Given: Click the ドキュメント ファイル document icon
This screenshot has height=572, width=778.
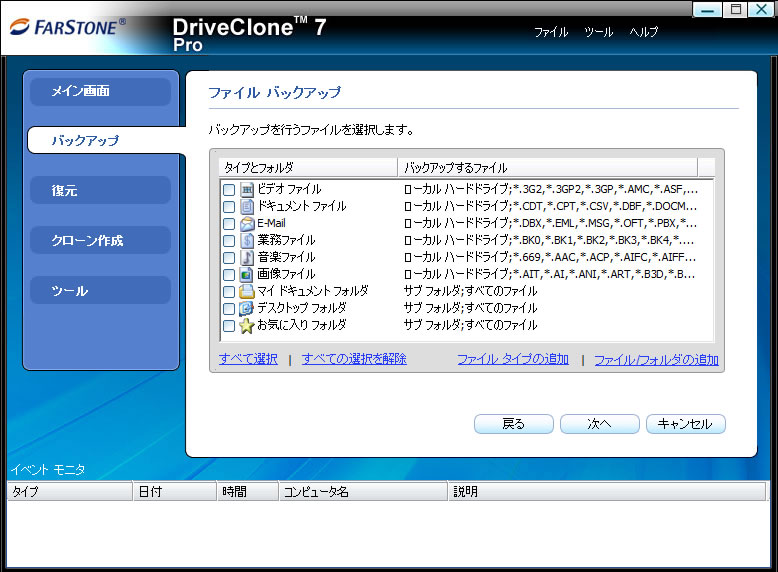Looking at the screenshot, I should 247,206.
